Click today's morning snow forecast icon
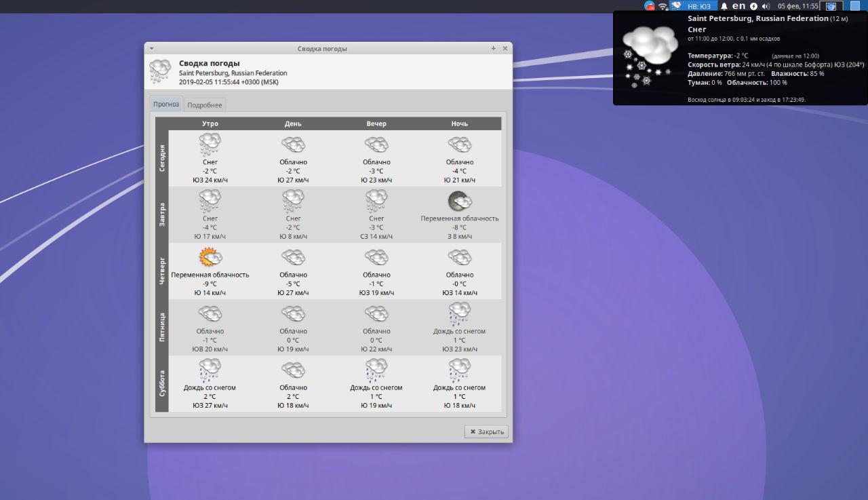The height and width of the screenshot is (500, 868). 210,145
